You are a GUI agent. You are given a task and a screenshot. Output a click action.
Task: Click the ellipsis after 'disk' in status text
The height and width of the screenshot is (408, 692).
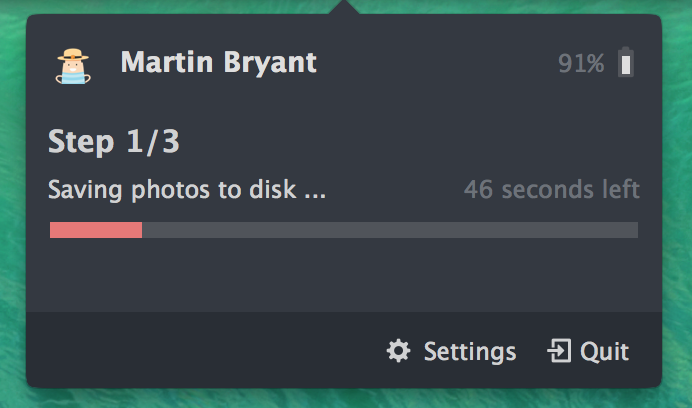(x=312, y=196)
